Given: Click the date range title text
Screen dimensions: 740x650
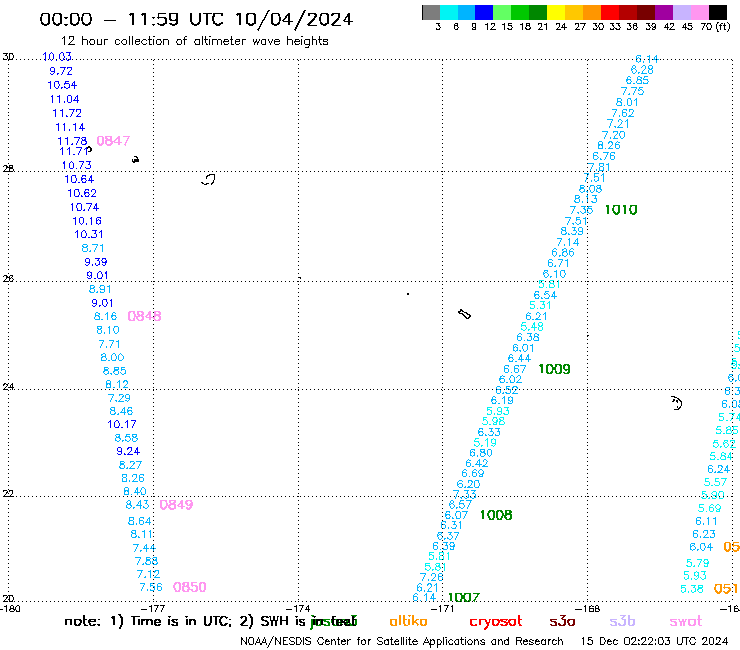Looking at the screenshot, I should 196,19.
